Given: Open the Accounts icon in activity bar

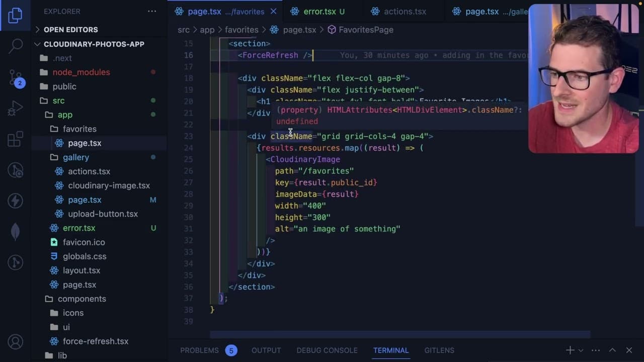Looking at the screenshot, I should coord(15,342).
